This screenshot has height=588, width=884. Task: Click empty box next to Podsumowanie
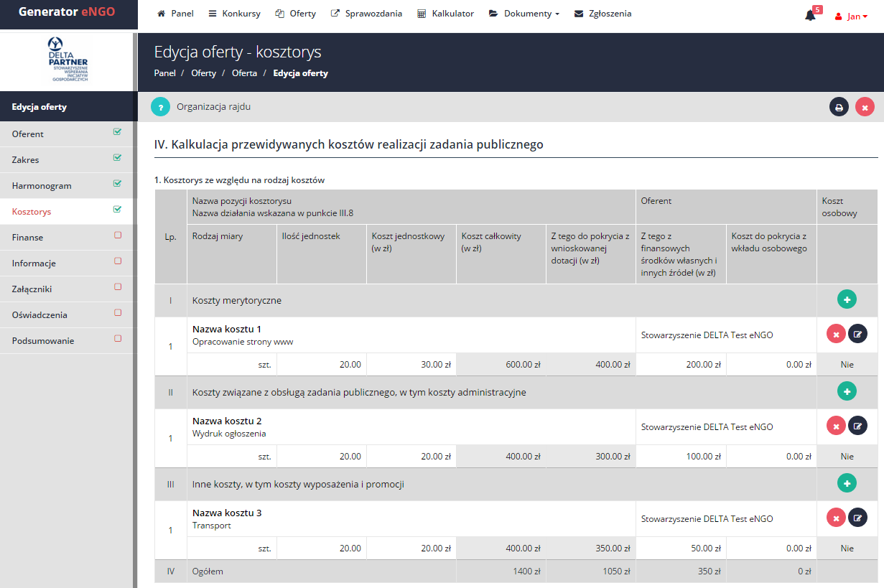118,338
